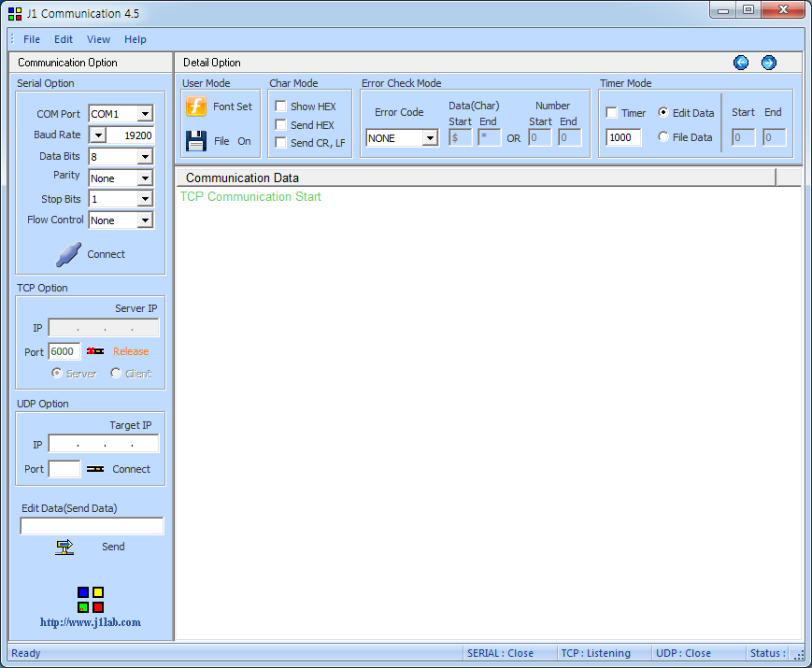Screen dimensions: 812x668
Task: Enable the Show HEX checkbox
Action: [280, 107]
